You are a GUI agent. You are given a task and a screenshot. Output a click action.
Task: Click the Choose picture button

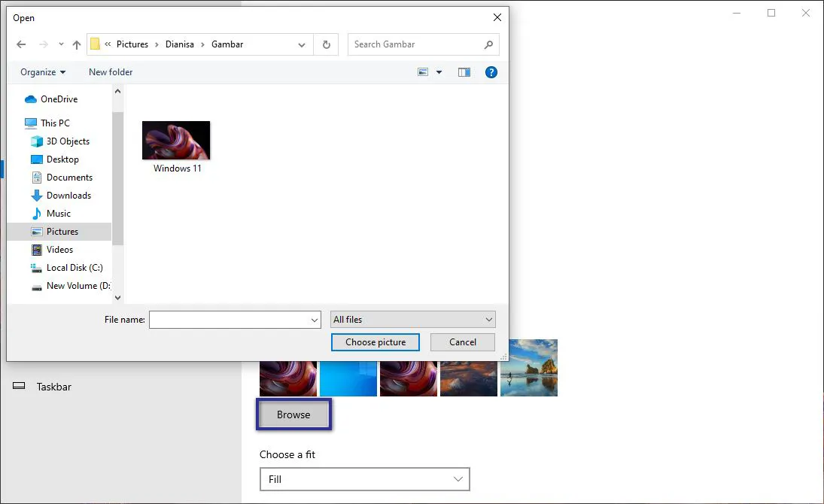pos(375,342)
